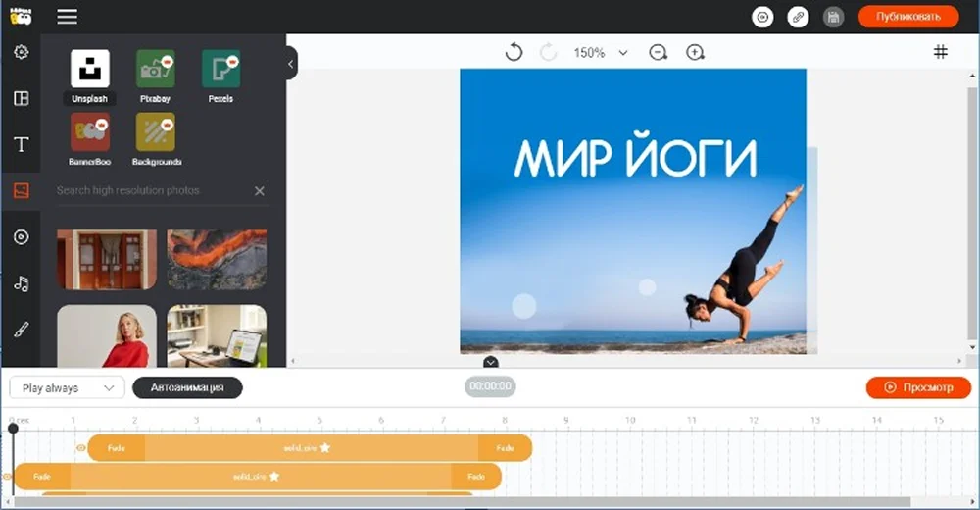Clear the photo search field

tap(260, 191)
